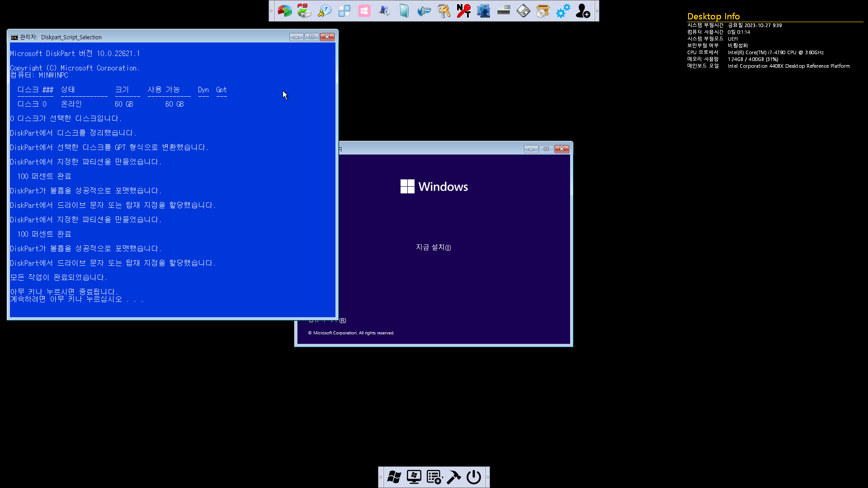Viewport: 868px width, 488px height.
Task: Click the Desktop Info heading
Action: [x=713, y=17]
